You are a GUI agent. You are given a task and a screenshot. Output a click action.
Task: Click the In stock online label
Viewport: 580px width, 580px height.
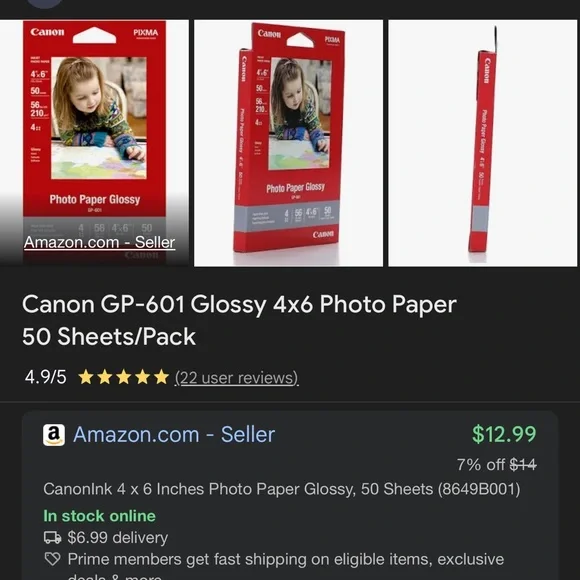tap(100, 516)
